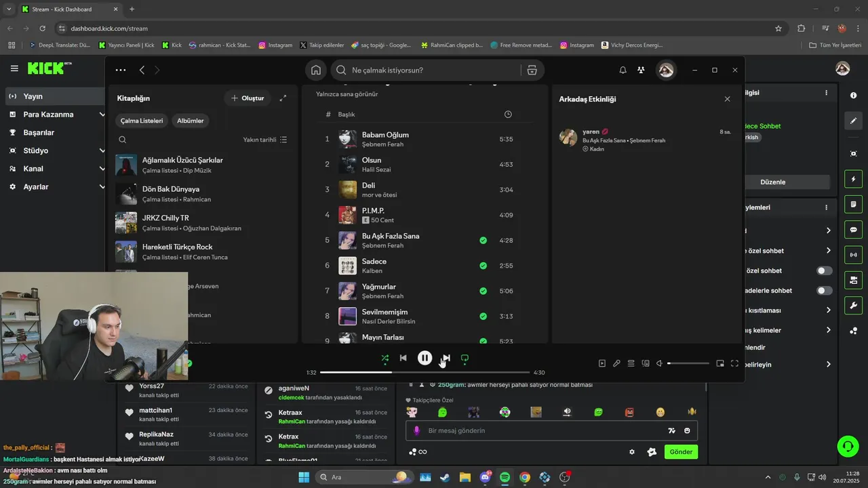This screenshot has width=868, height=488.
Task: Open connect to device in Spotify
Action: 646,363
